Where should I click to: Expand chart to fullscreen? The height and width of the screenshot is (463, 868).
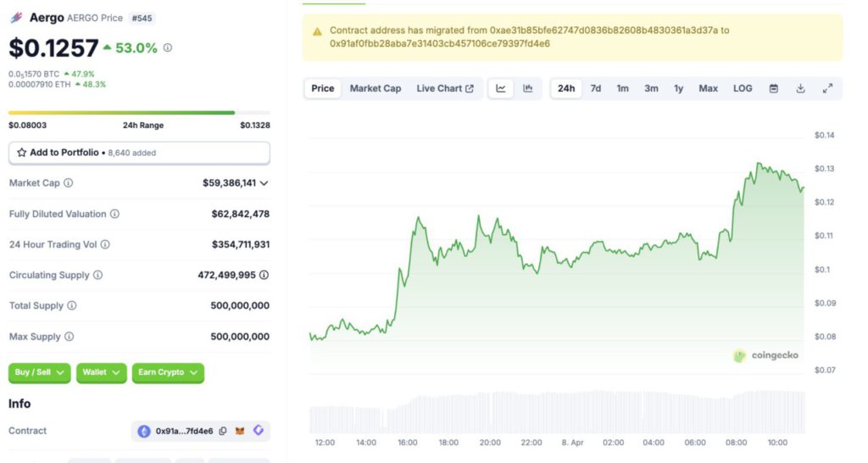tap(827, 88)
